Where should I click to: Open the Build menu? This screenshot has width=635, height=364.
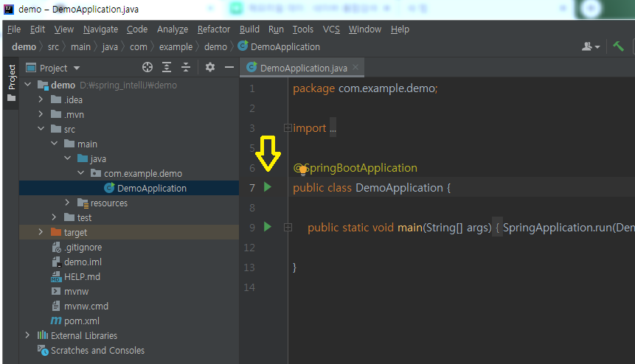tap(249, 29)
